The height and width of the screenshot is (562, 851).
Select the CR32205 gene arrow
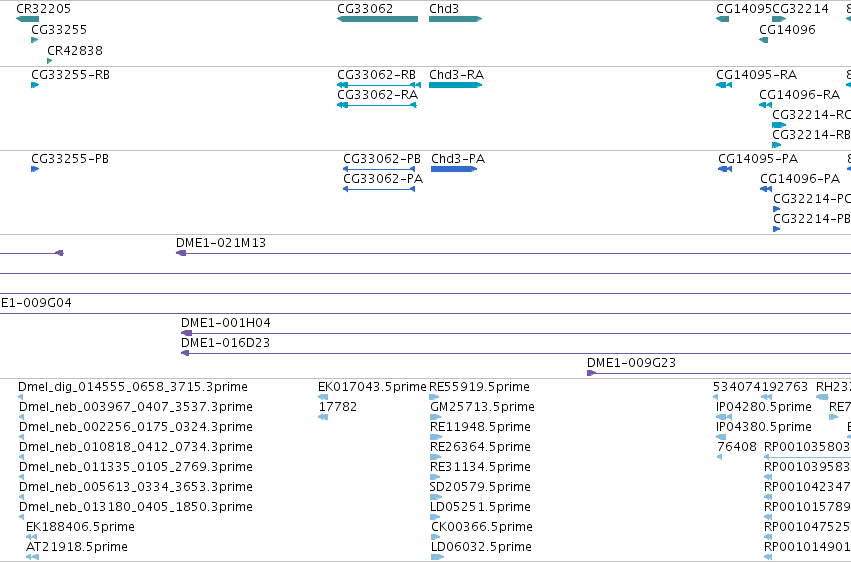click(27, 19)
